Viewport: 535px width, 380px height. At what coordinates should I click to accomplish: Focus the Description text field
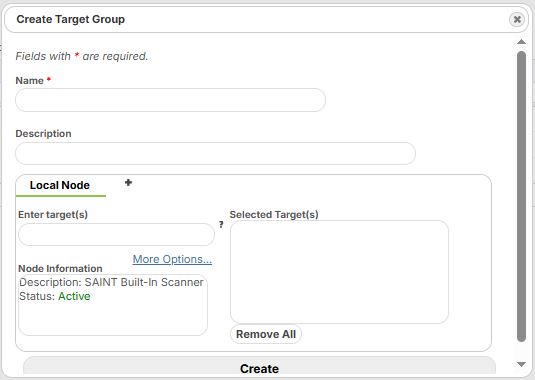coord(215,154)
